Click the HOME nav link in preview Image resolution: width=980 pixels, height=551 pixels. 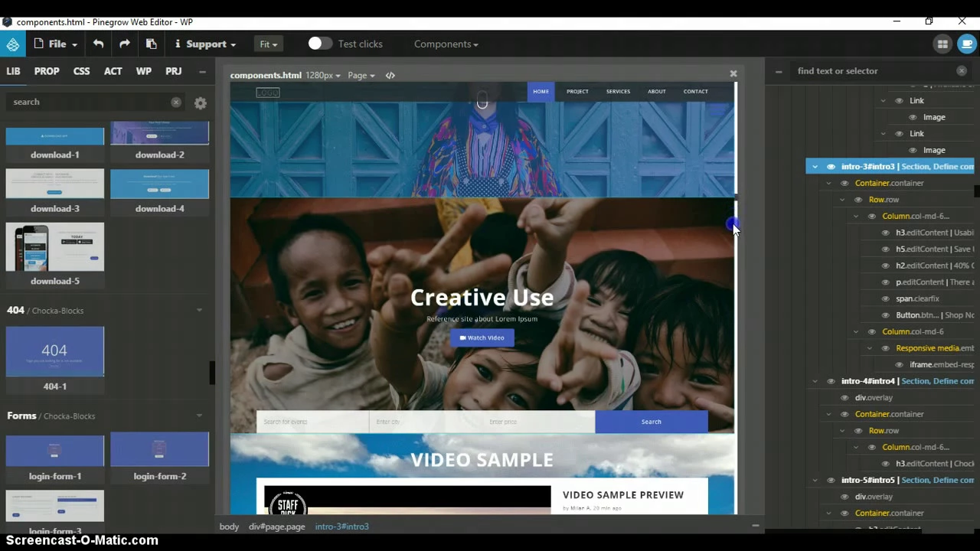pyautogui.click(x=541, y=91)
